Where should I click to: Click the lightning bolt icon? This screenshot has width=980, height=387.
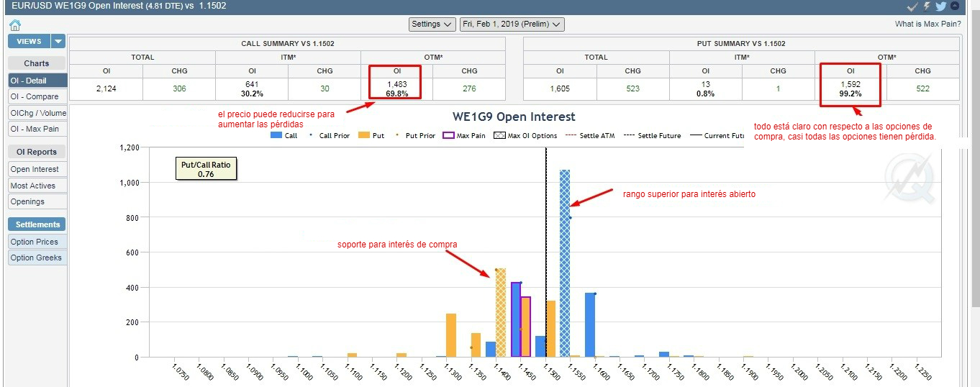(927, 6)
